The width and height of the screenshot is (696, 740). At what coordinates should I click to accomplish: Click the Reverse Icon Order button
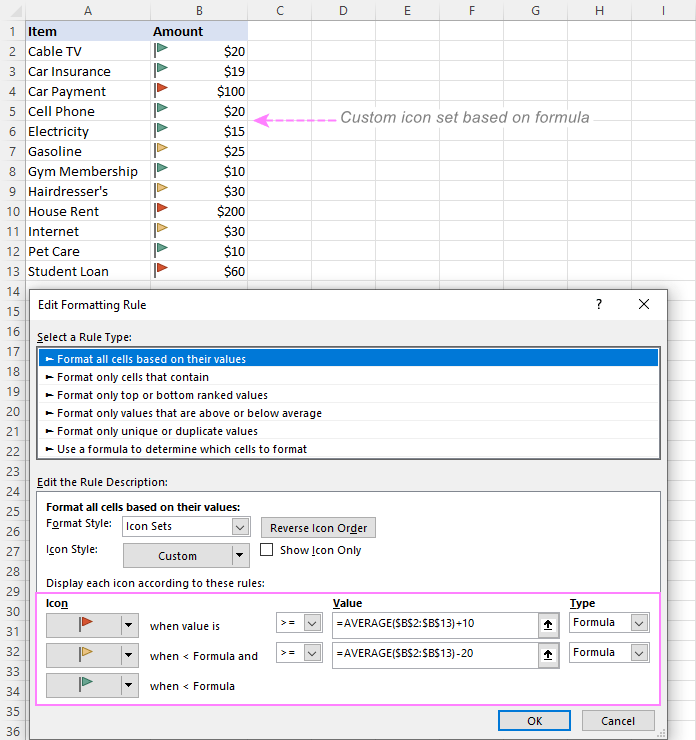pyautogui.click(x=319, y=528)
